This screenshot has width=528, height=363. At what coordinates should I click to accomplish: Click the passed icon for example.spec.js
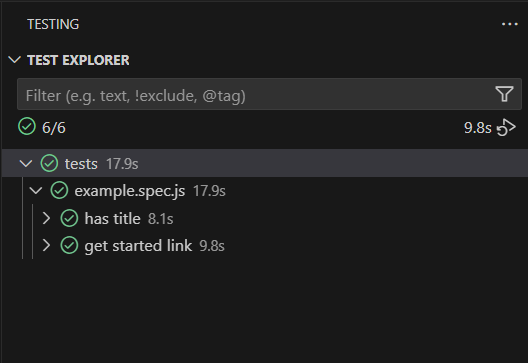(x=59, y=190)
